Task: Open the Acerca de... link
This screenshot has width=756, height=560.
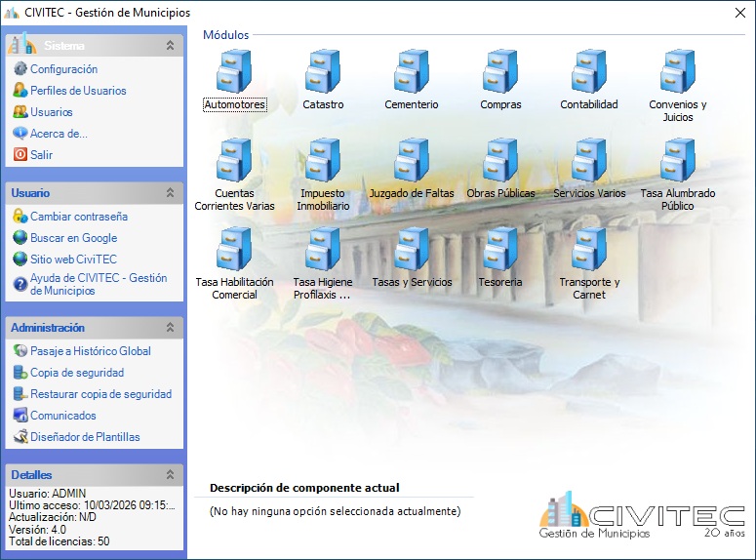Action: pos(59,133)
